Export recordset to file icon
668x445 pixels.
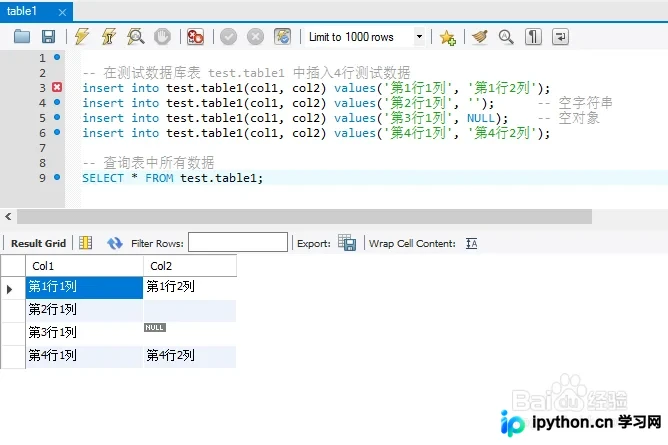click(347, 242)
